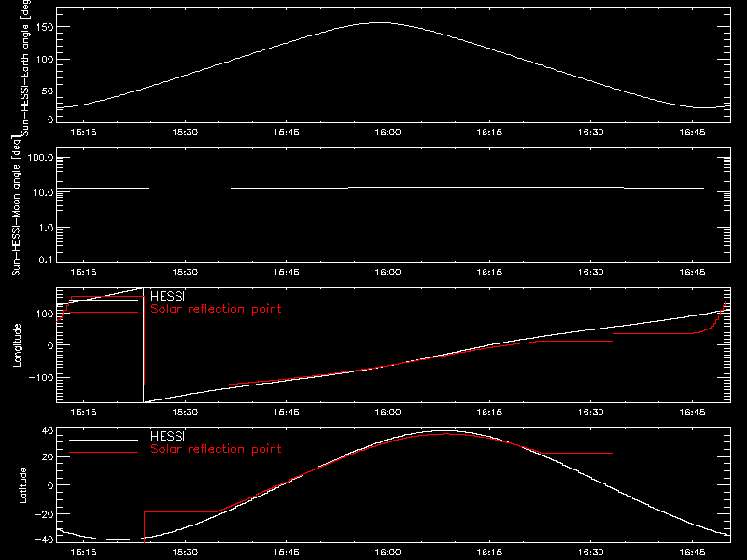Select 16:15 time label under Moon angle plot
The width and height of the screenshot is (747, 560).
(489, 273)
